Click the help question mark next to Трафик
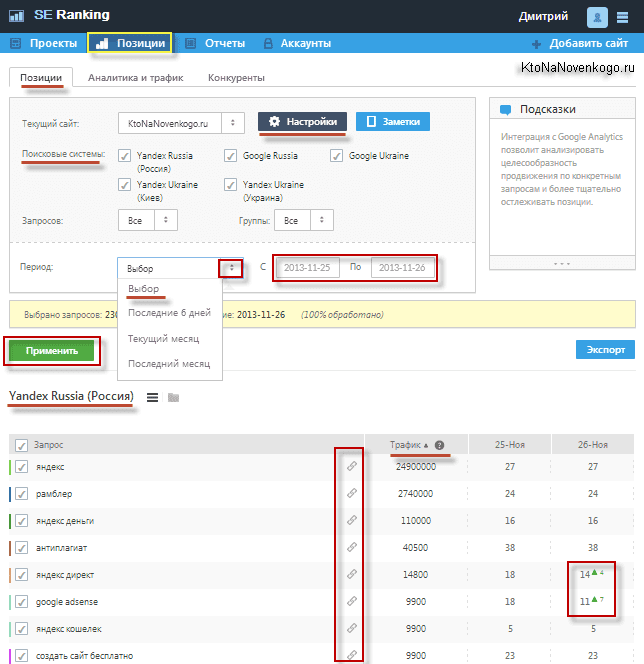Image resolution: width=644 pixels, height=664 pixels. [x=439, y=445]
